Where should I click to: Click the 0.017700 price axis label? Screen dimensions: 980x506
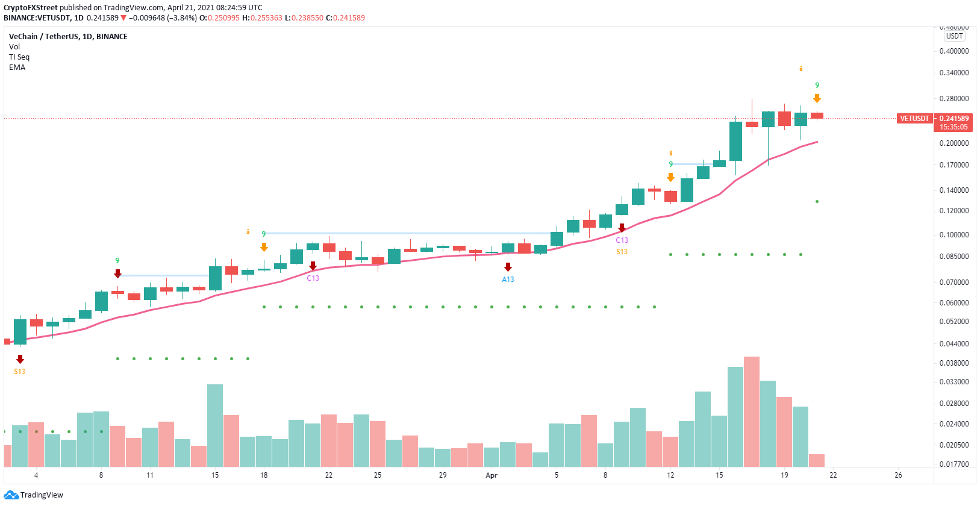(x=954, y=464)
